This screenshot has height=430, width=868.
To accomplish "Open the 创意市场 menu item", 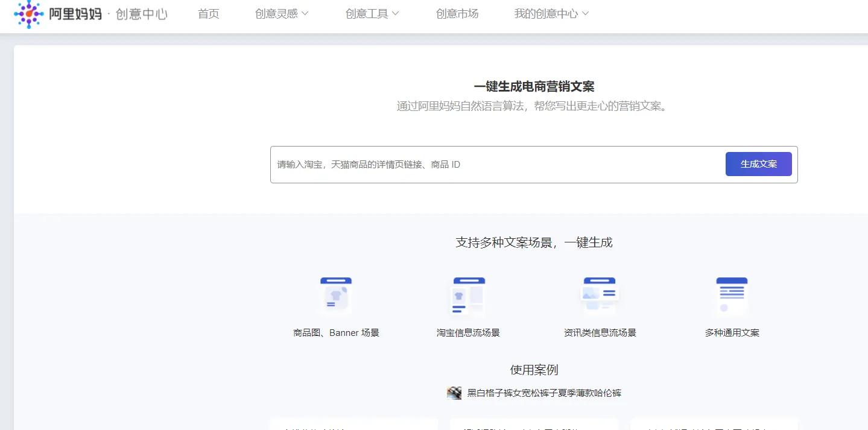I will [x=457, y=13].
